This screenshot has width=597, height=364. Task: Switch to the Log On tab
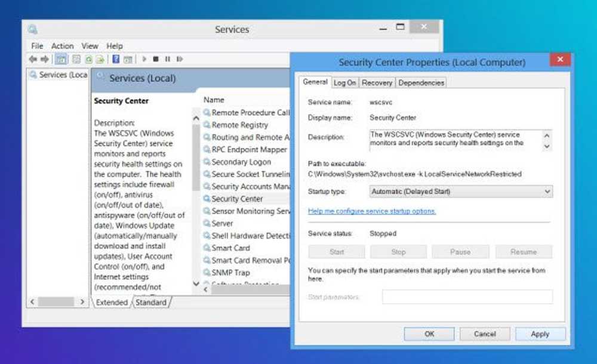[344, 82]
